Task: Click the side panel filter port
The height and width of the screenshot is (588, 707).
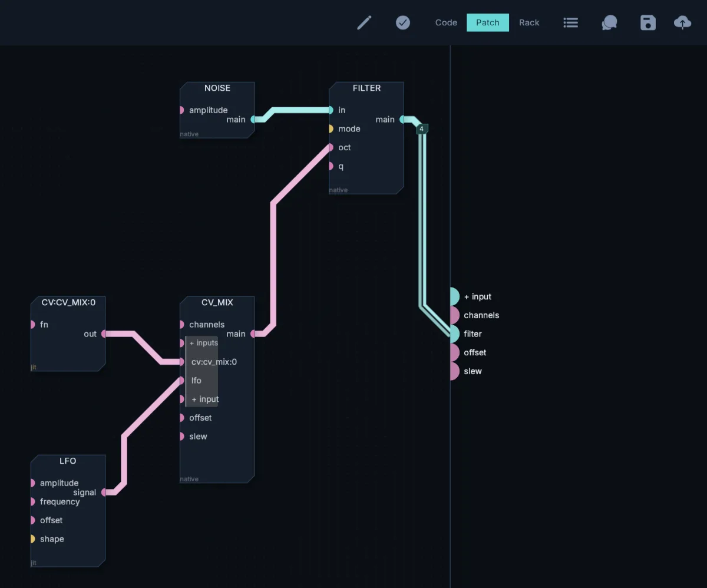Action: click(x=454, y=334)
